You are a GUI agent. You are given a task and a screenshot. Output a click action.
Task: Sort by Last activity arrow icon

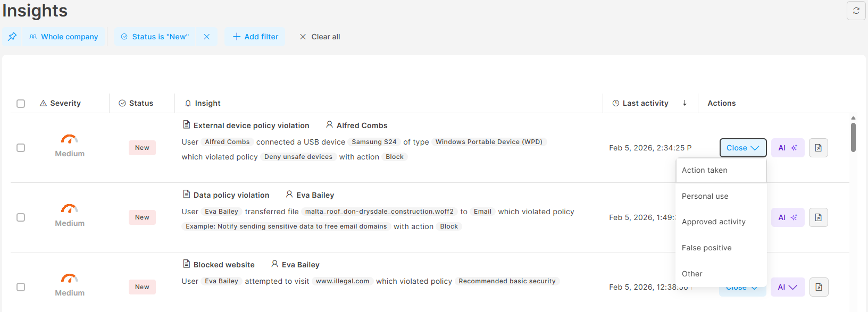point(685,103)
